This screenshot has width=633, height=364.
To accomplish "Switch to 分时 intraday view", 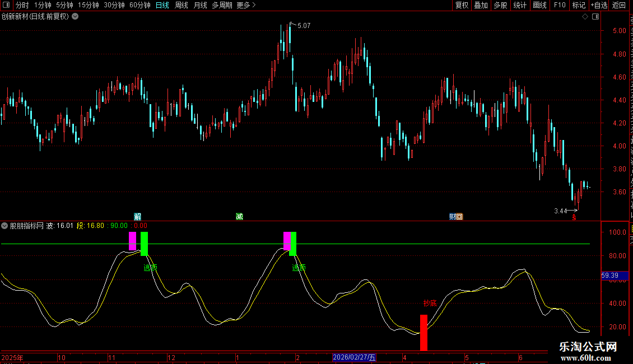I will point(22,5).
